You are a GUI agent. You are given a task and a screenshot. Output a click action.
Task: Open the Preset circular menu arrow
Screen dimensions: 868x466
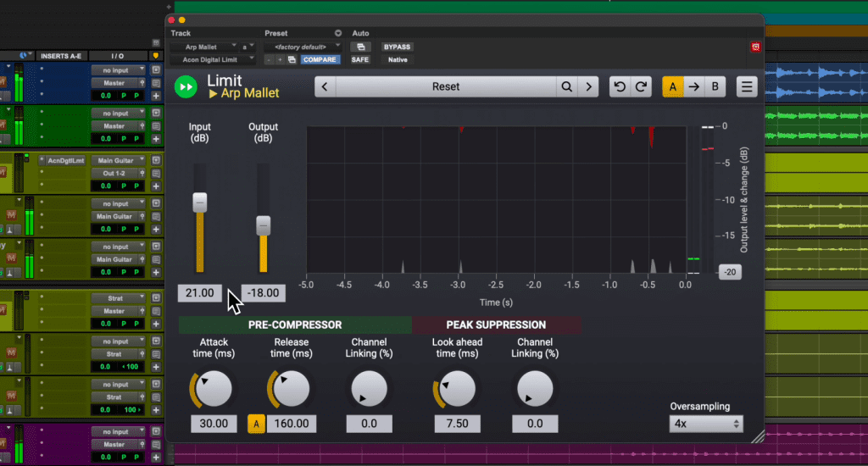pyautogui.click(x=337, y=33)
